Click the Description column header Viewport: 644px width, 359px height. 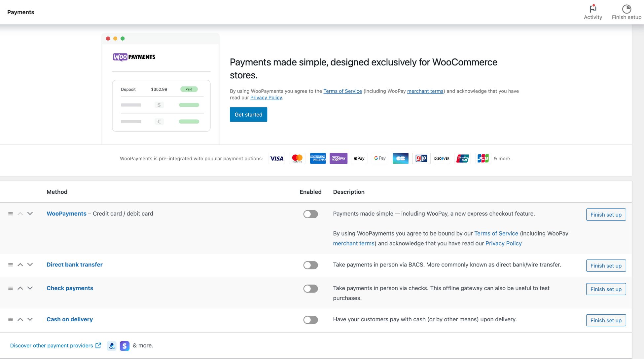click(349, 192)
